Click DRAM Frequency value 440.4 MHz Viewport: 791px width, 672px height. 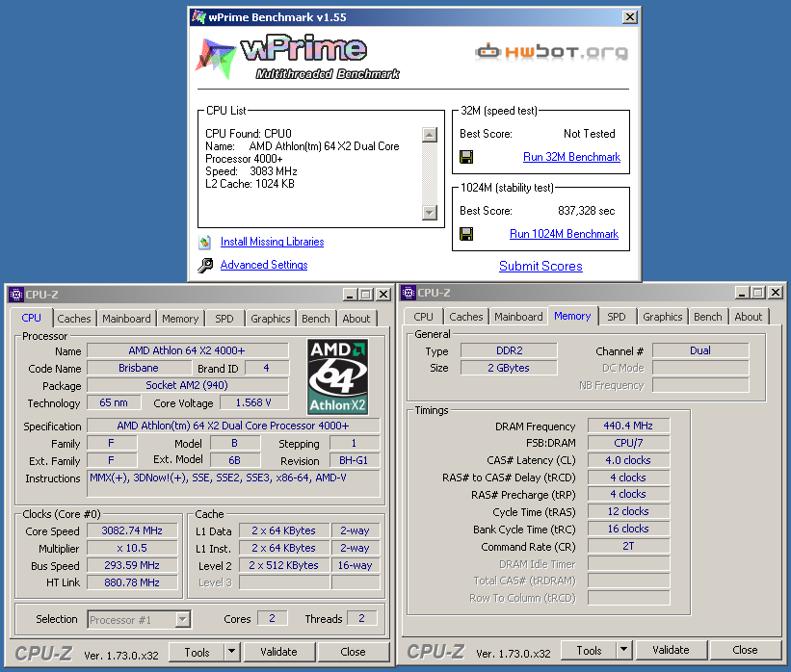[x=628, y=426]
